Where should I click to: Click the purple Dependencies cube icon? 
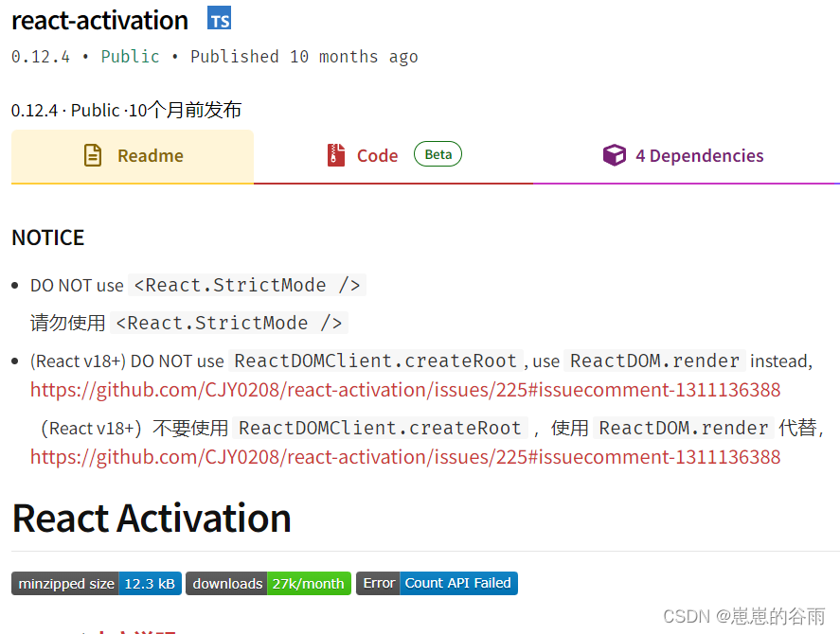pos(615,155)
